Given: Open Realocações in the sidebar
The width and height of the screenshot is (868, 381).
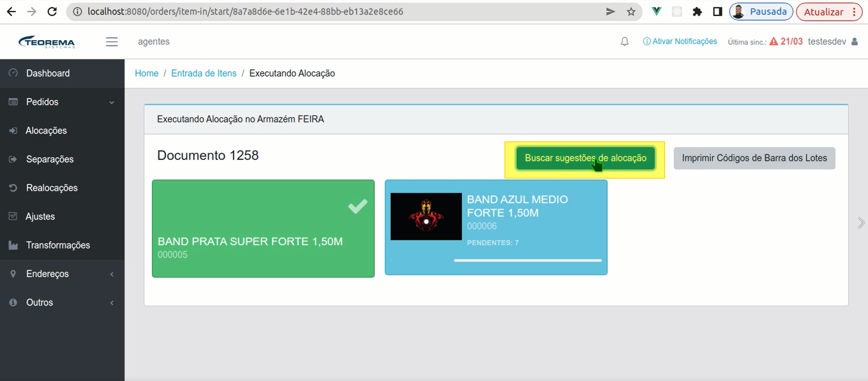Looking at the screenshot, I should pos(62,188).
